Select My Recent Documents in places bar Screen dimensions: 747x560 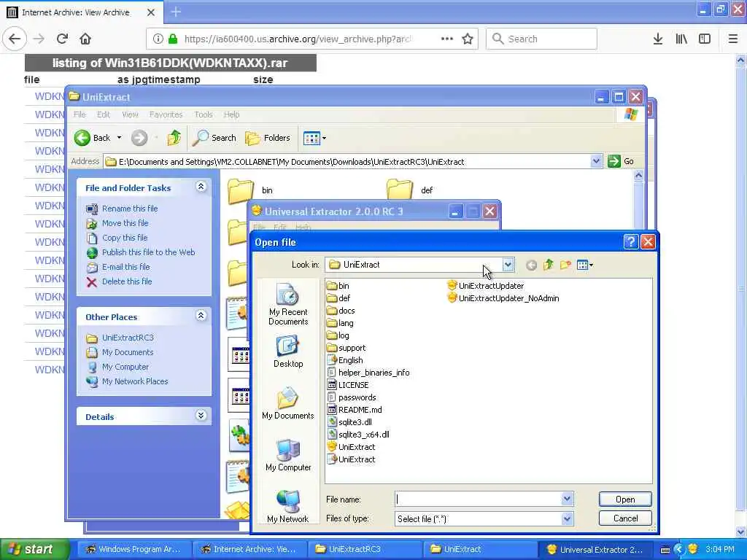(288, 304)
